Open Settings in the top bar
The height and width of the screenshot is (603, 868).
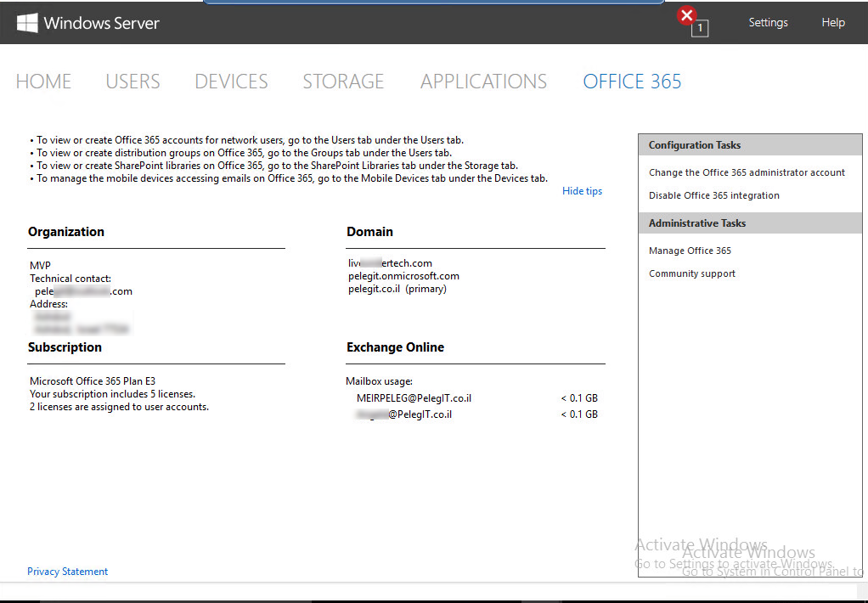(768, 23)
